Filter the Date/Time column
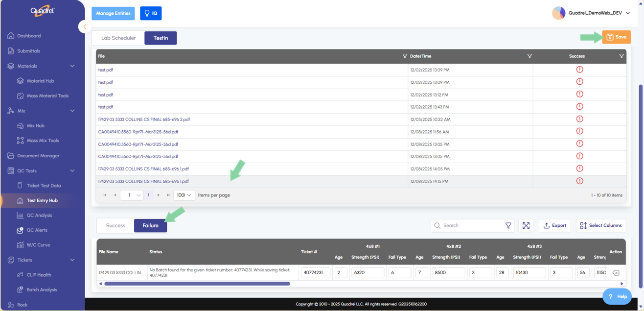 (529, 56)
